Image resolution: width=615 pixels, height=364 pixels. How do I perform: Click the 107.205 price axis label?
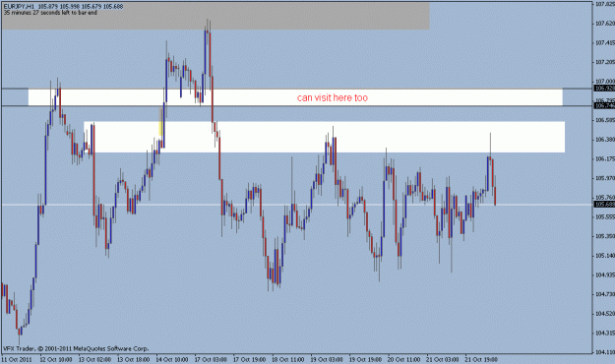[x=605, y=62]
